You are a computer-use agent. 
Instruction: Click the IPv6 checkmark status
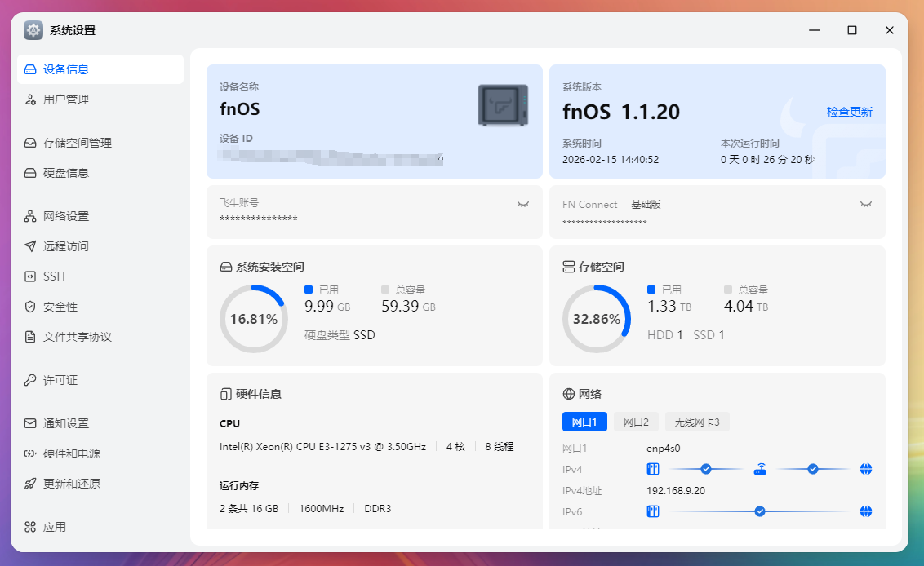tap(760, 511)
